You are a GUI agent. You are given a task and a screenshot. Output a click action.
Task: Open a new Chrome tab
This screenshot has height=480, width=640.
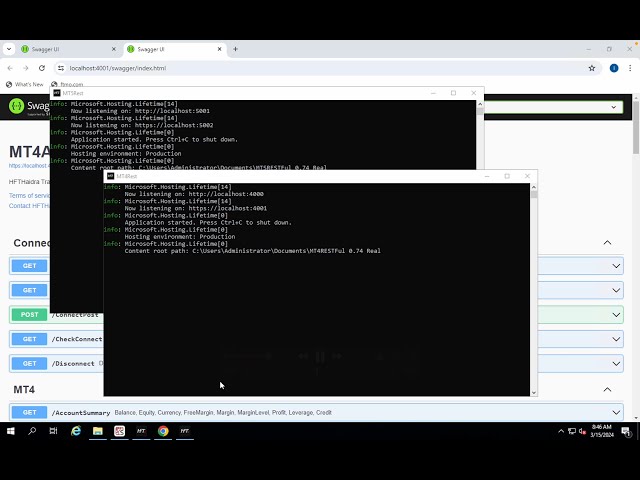(x=236, y=49)
